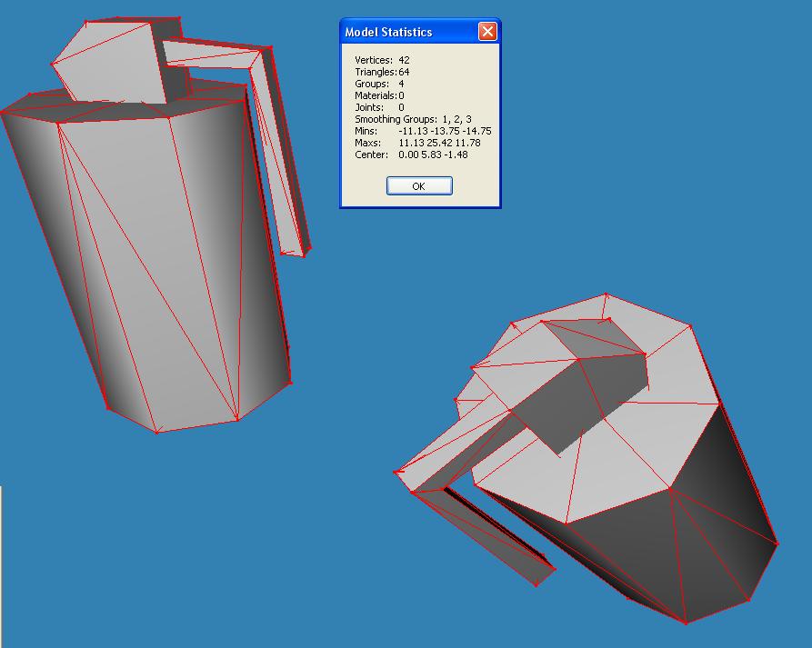
Task: Click the Vertices label in the statistics
Action: click(x=373, y=60)
